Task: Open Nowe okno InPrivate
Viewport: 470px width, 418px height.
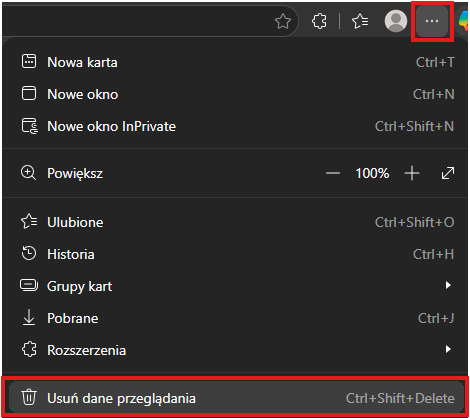Action: 235,126
